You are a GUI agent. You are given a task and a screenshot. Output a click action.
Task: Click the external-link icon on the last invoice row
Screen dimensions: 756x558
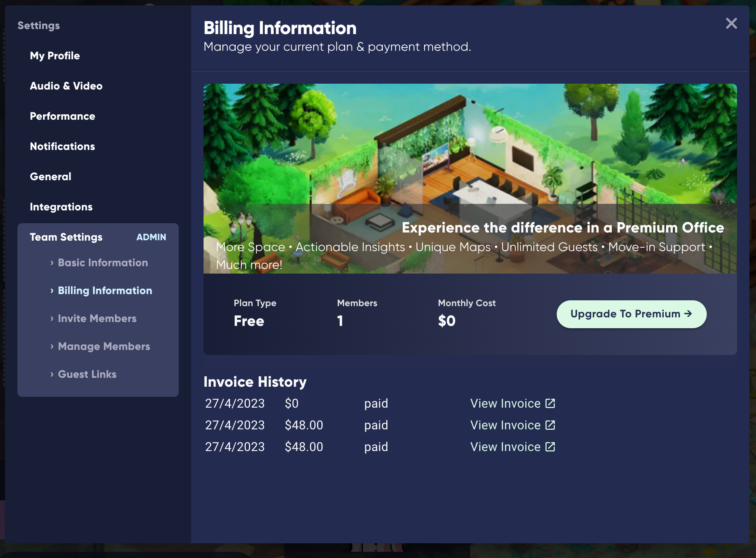[x=550, y=447]
